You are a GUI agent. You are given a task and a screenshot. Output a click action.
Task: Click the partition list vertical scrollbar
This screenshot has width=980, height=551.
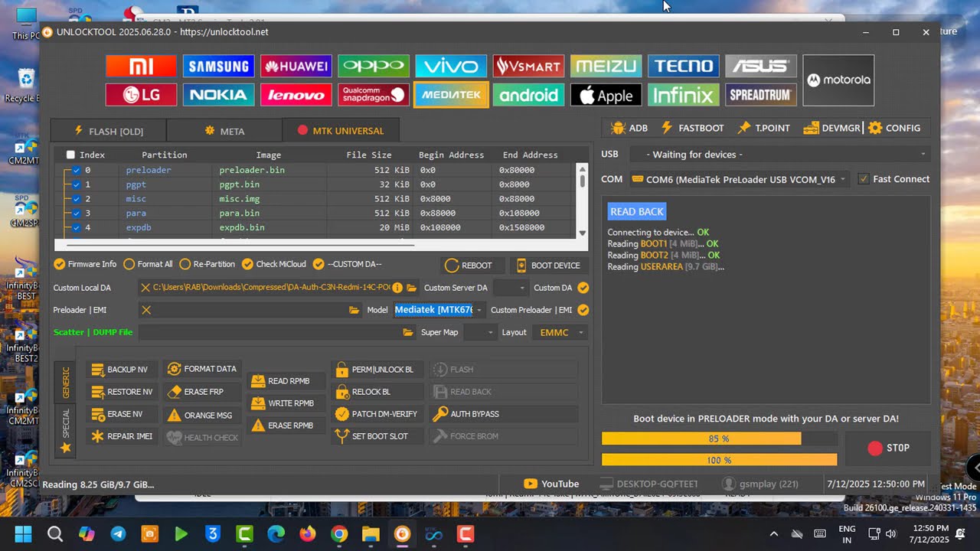pyautogui.click(x=583, y=201)
